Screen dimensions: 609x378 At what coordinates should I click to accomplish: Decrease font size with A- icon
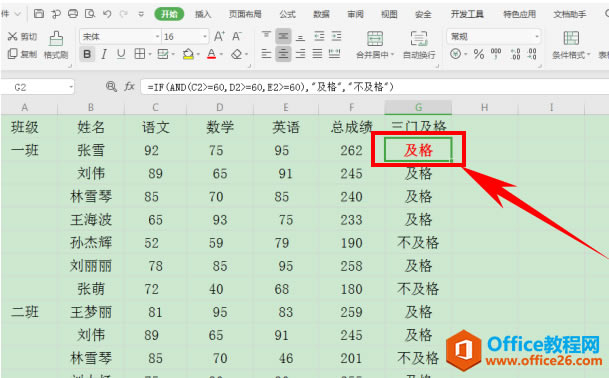[237, 37]
